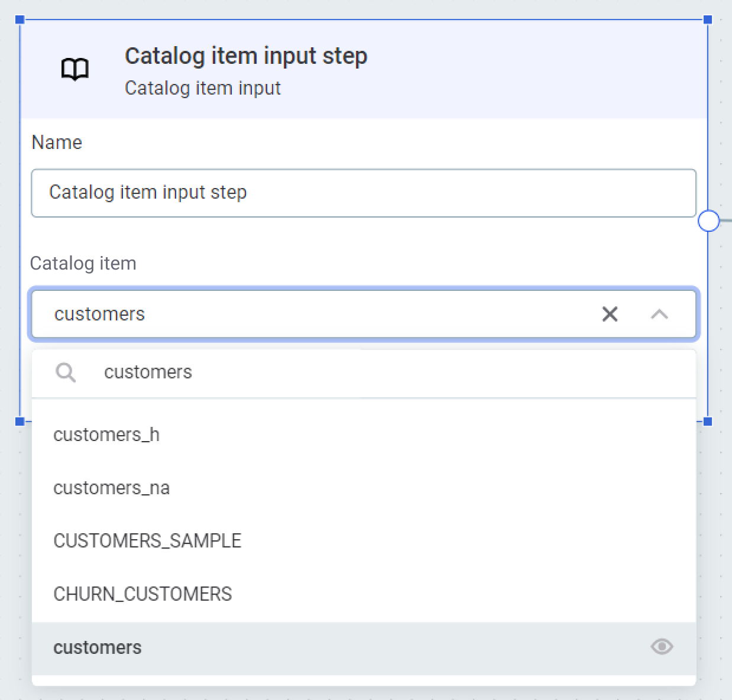Viewport: 732px width, 700px height.
Task: Click the Catalog item input showing customers
Action: 237,314
